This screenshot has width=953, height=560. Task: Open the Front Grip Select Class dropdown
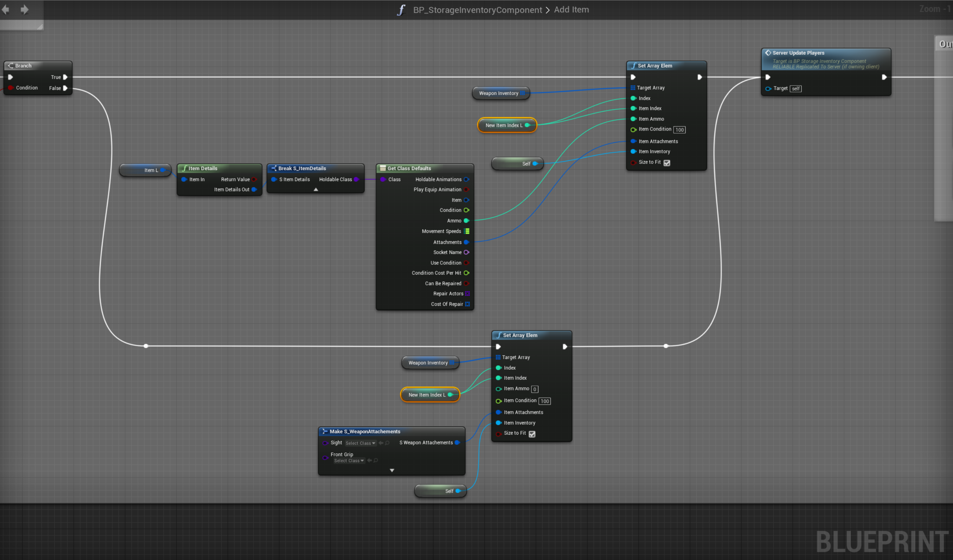point(349,461)
